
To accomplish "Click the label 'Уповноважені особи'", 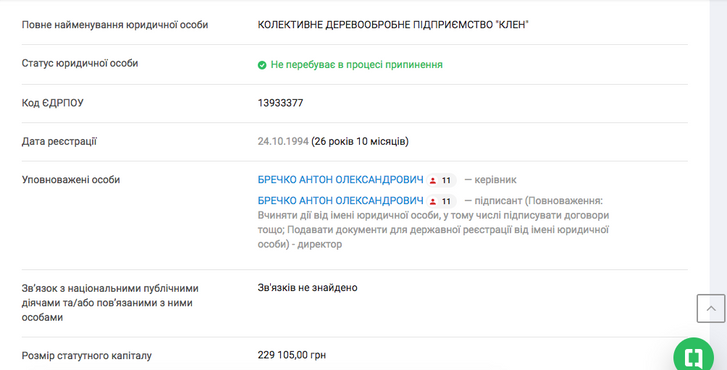I will click(x=71, y=180).
